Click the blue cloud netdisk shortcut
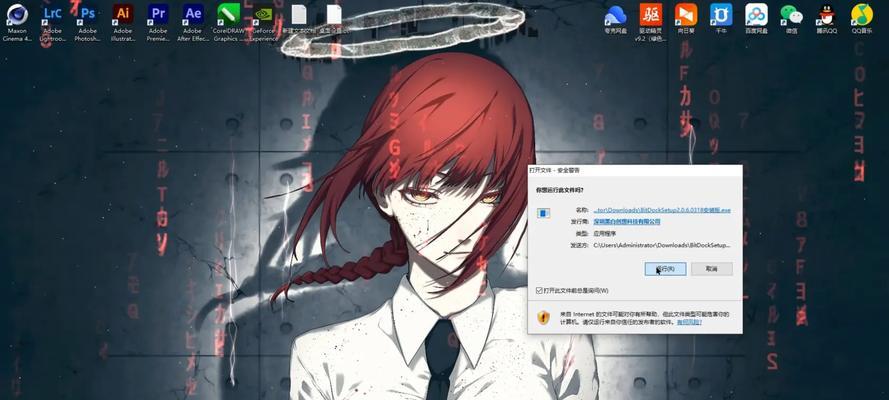The width and height of the screenshot is (889, 400). 615,18
